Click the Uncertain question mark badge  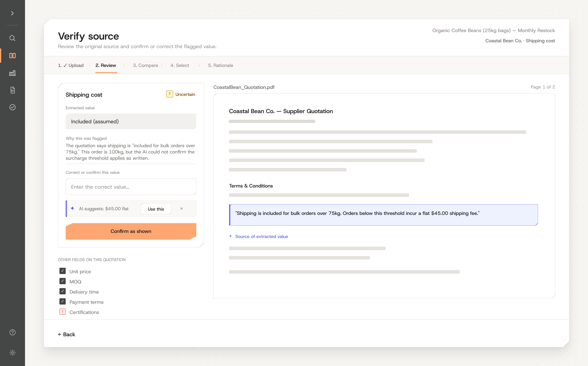(169, 94)
